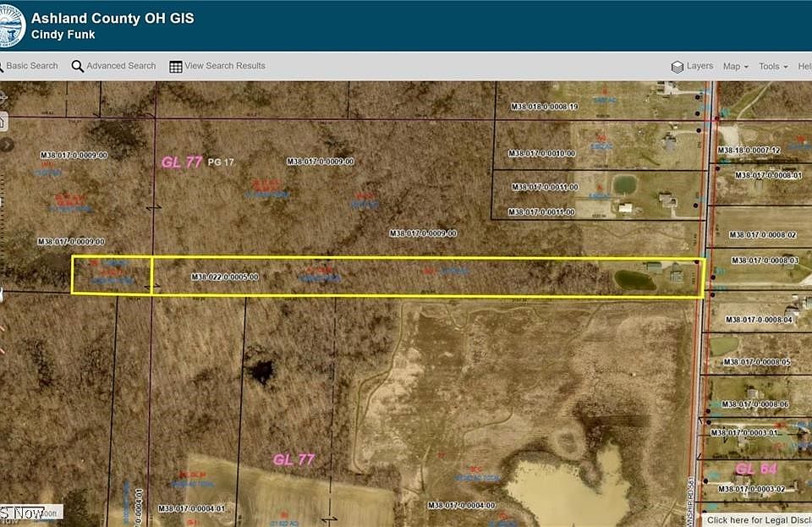Click the Layers label in toolbar
The height and width of the screenshot is (527, 812).
700,66
